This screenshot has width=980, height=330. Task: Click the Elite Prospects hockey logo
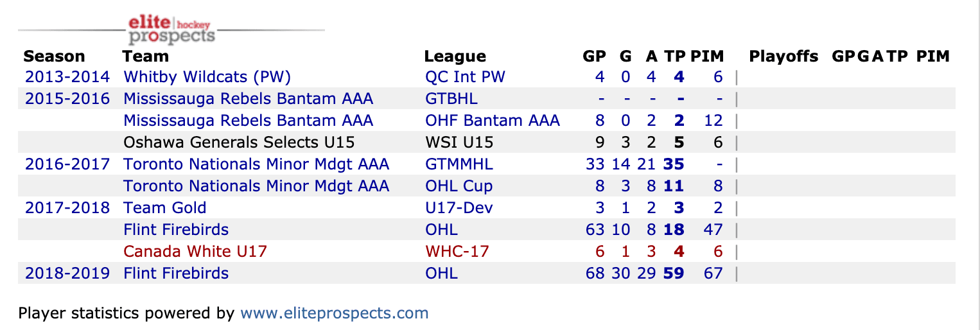171,29
